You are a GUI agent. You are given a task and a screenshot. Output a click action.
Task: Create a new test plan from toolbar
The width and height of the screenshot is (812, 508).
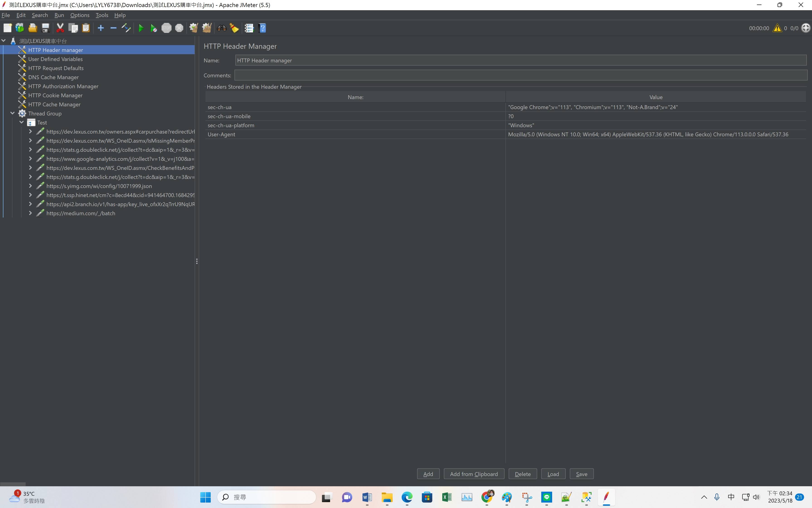coord(7,28)
